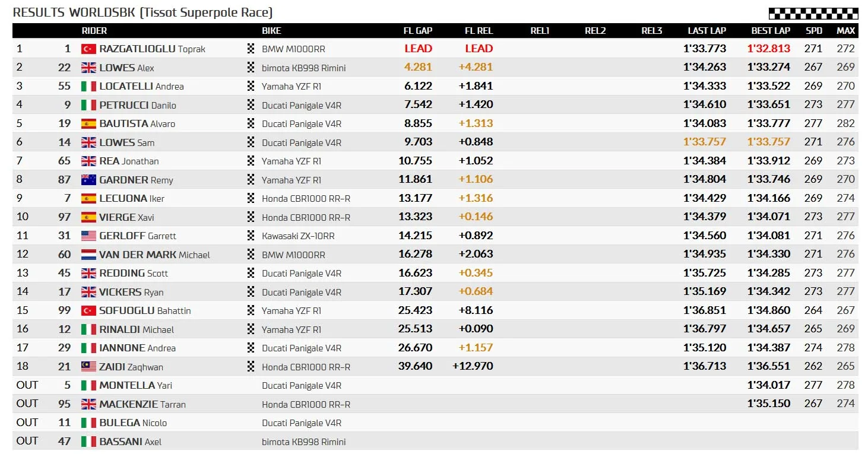The width and height of the screenshot is (868, 454).
Task: Select the Italian flag next to Bulega Nicolo
Action: pos(88,423)
